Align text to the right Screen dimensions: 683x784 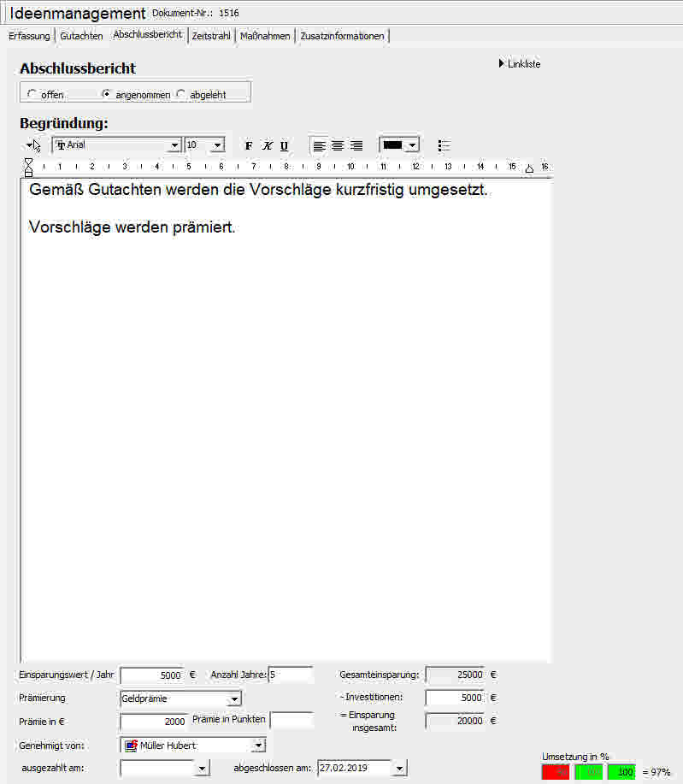(x=356, y=145)
